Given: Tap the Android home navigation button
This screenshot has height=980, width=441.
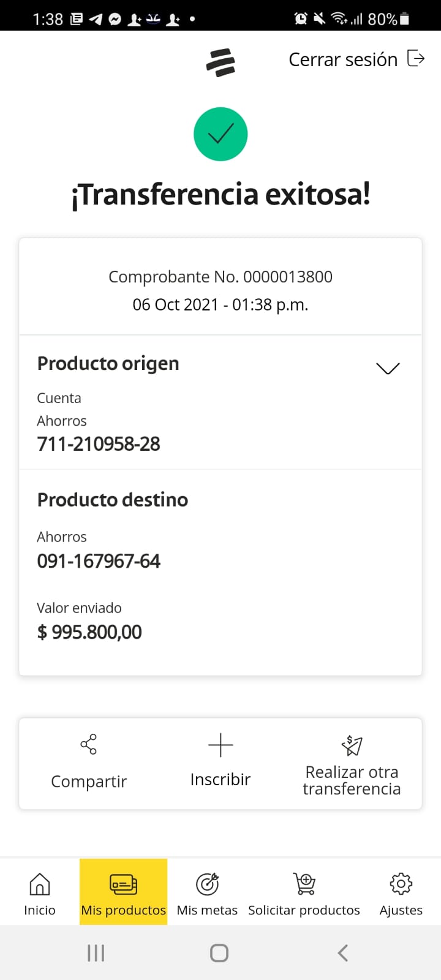Looking at the screenshot, I should pyautogui.click(x=219, y=952).
